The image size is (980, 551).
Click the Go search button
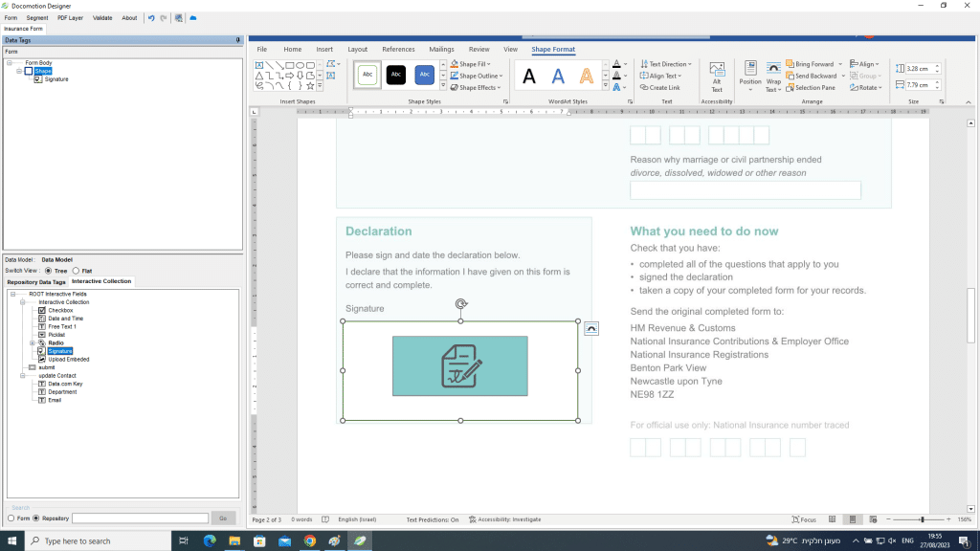(223, 518)
